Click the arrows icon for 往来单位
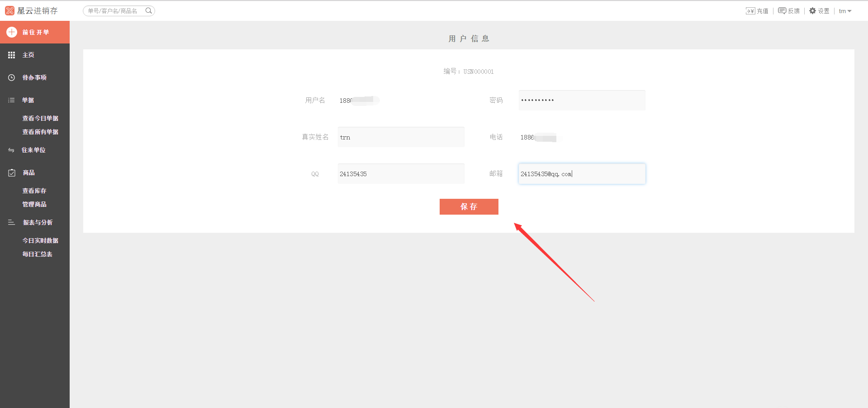 [x=12, y=150]
